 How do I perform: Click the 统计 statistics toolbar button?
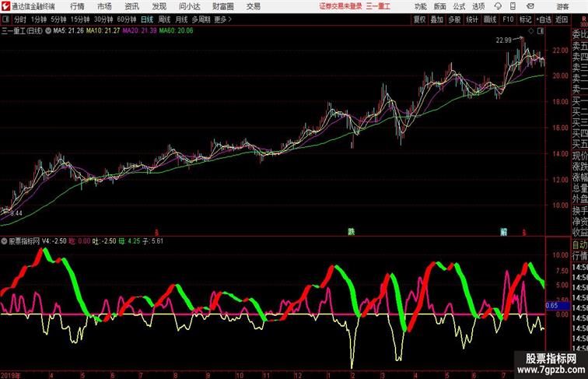tap(472, 19)
